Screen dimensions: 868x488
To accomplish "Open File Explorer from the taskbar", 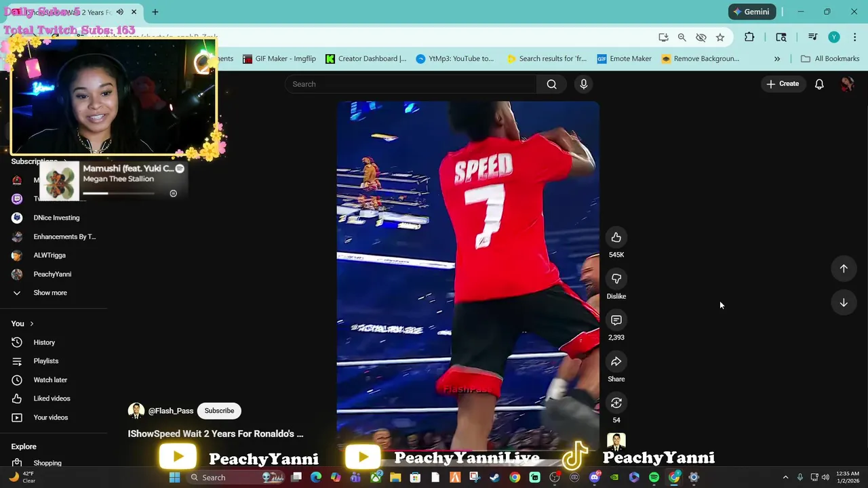I will point(395,477).
